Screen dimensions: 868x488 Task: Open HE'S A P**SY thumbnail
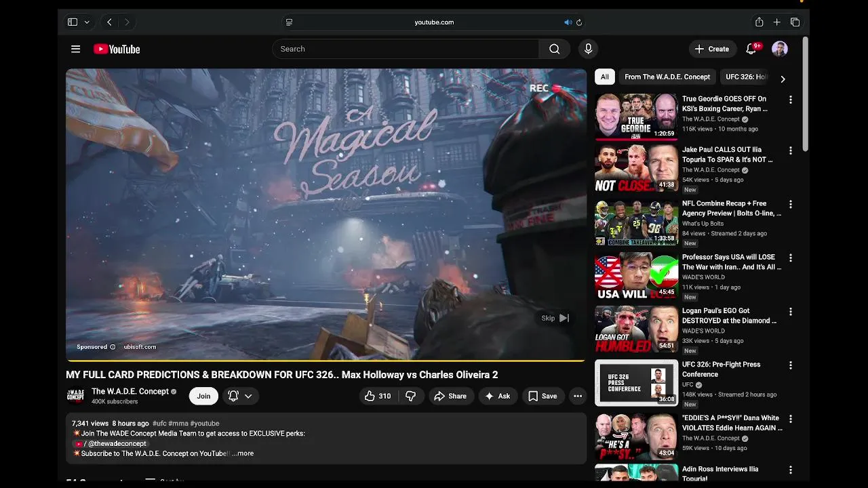pos(636,436)
